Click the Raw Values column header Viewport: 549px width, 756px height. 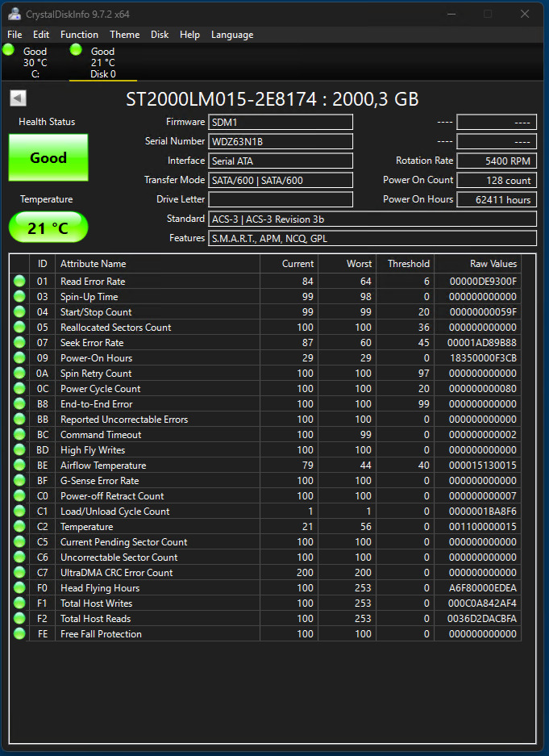477,264
